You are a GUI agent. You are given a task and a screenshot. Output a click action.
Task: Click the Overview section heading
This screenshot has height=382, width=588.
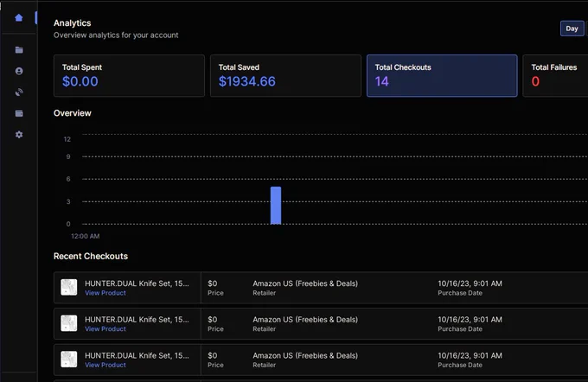click(x=73, y=113)
